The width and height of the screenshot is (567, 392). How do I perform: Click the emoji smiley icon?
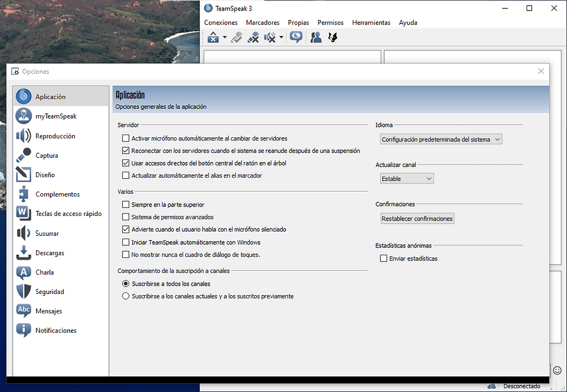pyautogui.click(x=557, y=370)
